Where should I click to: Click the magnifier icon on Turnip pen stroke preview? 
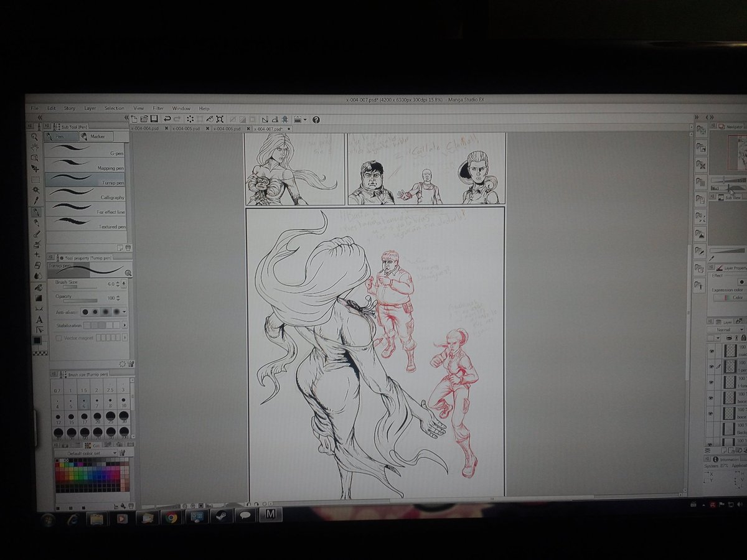(x=128, y=273)
